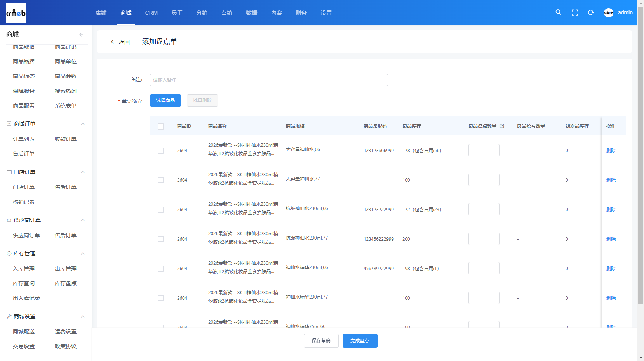Click the admin avatar icon
This screenshot has height=361, width=644.
[x=609, y=12]
